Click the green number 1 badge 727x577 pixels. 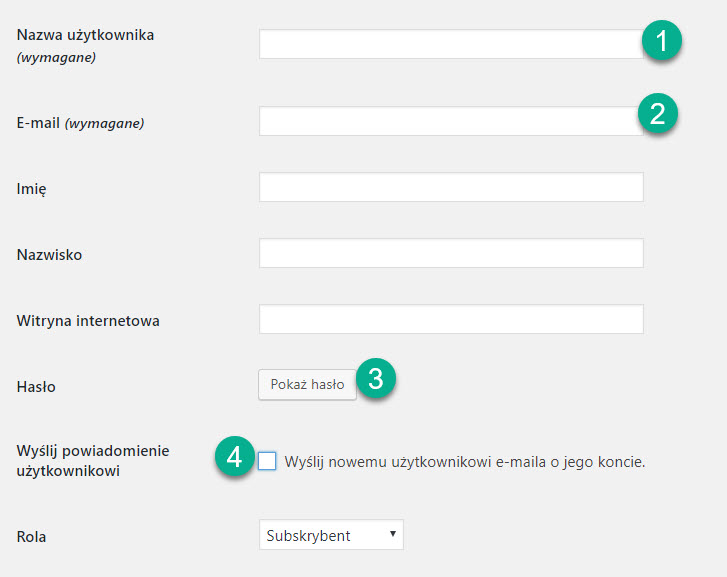pos(660,42)
